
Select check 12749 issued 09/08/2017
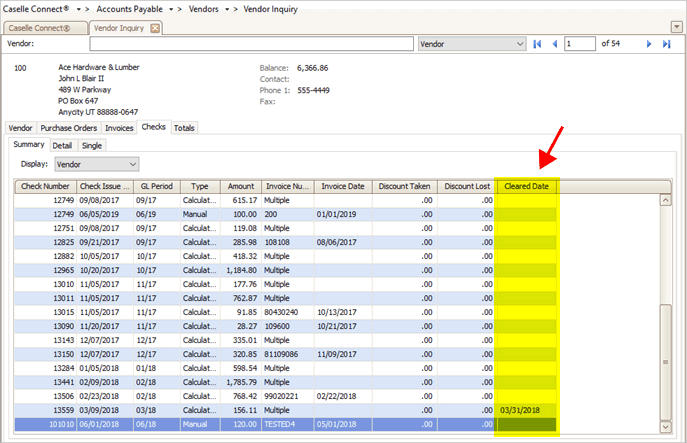(x=285, y=200)
